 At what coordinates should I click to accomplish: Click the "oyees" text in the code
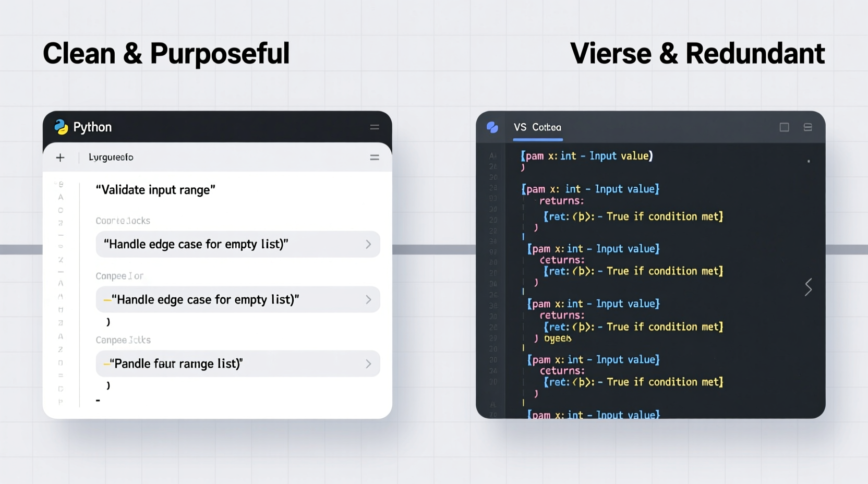[x=558, y=338]
